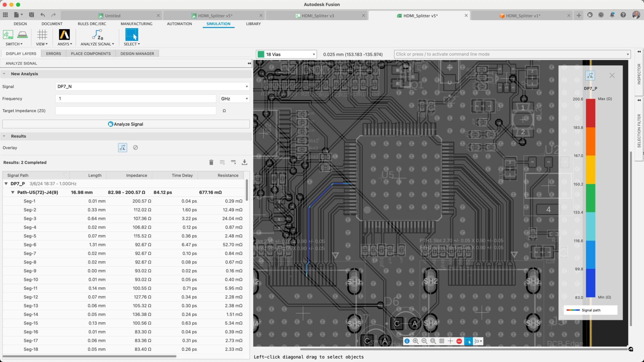The height and width of the screenshot is (362, 644).
Task: Click the Target Impedance input field
Action: pyautogui.click(x=136, y=111)
